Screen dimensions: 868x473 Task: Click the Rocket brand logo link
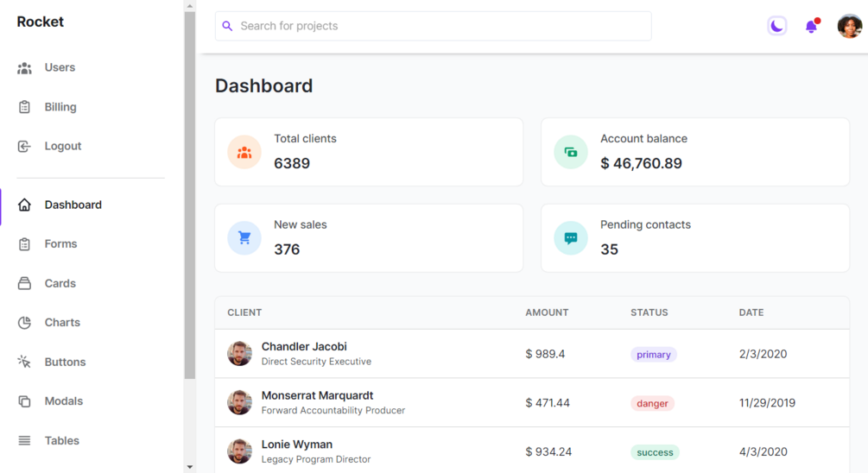point(41,22)
